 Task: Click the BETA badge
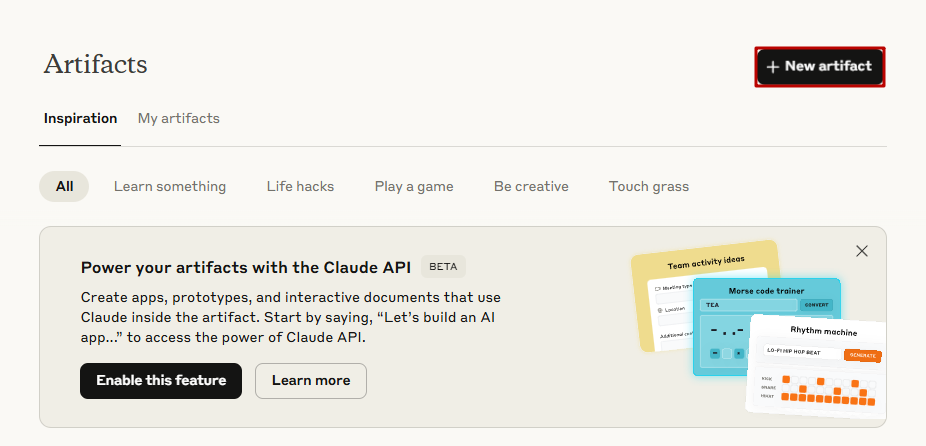444,266
